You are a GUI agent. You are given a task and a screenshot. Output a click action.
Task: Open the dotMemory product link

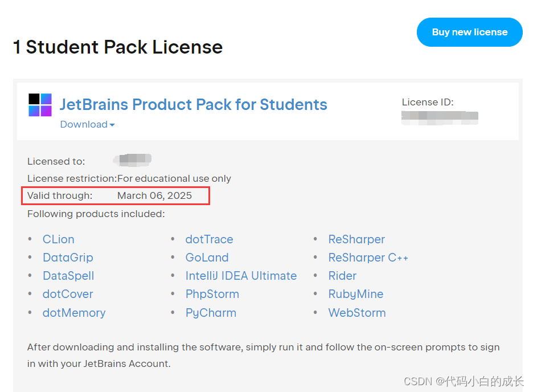pyautogui.click(x=74, y=313)
